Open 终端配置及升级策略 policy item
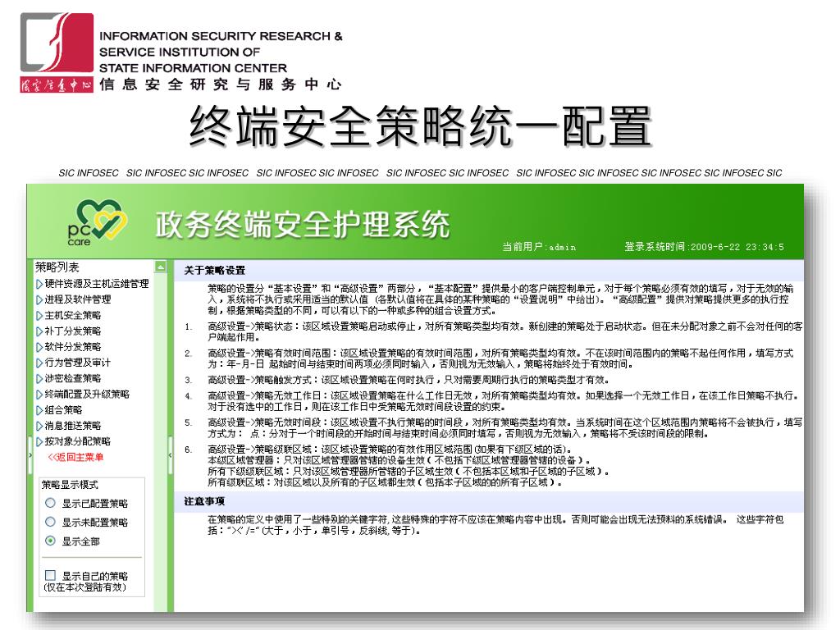The height and width of the screenshot is (630, 840). pos(87,395)
